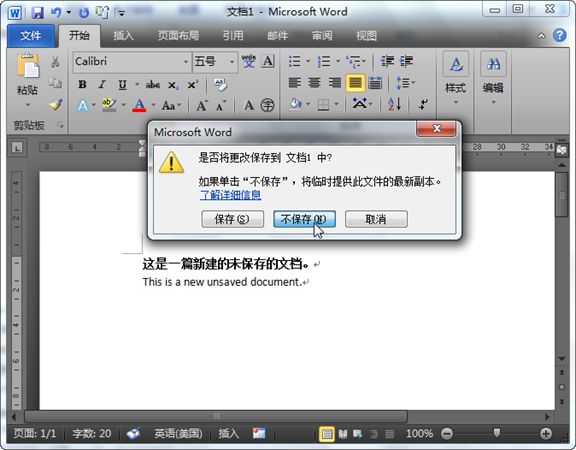Click the Save icon in quick access toolbar
Screen dimensions: 576x450
tap(37, 13)
